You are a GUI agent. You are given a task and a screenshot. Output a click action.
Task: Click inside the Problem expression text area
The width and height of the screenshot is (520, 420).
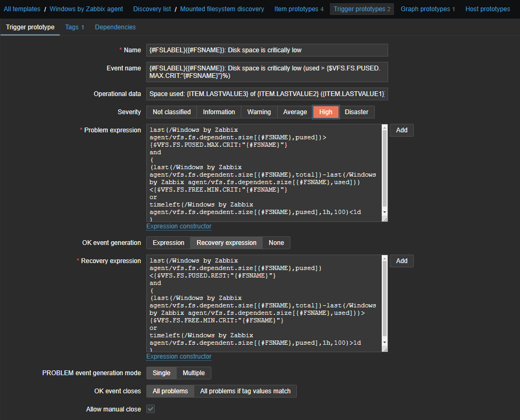(264, 173)
